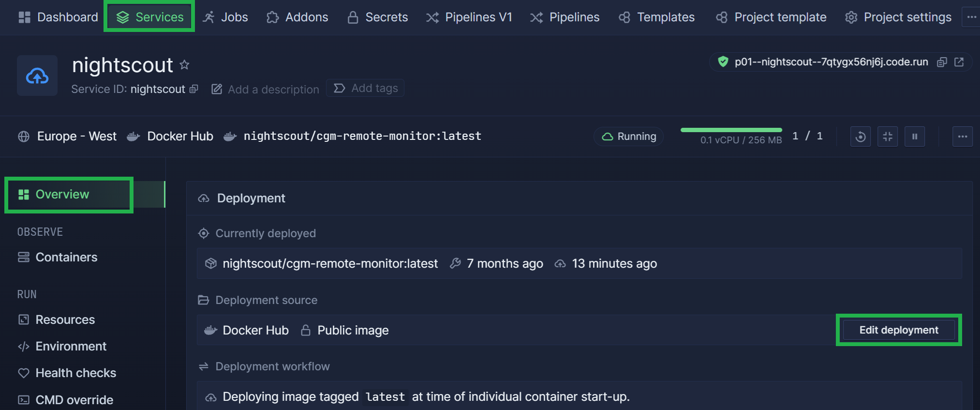Click the green shield security icon
This screenshot has height=410, width=980.
723,62
